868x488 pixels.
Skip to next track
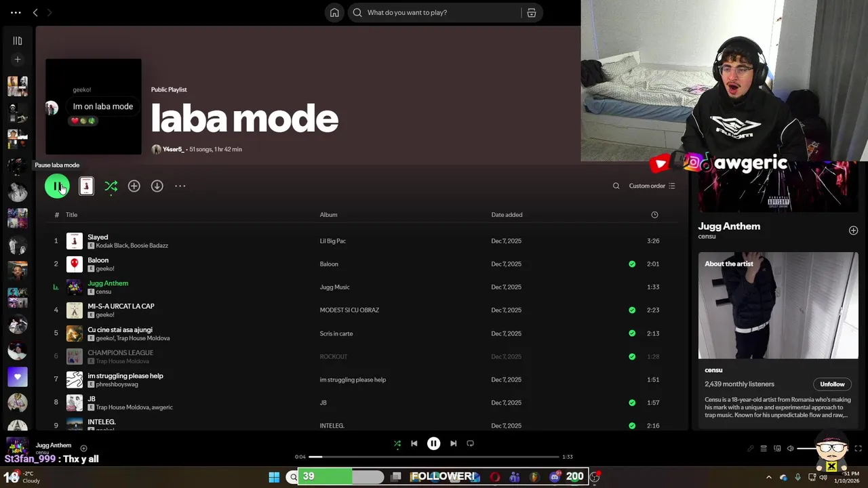click(453, 443)
